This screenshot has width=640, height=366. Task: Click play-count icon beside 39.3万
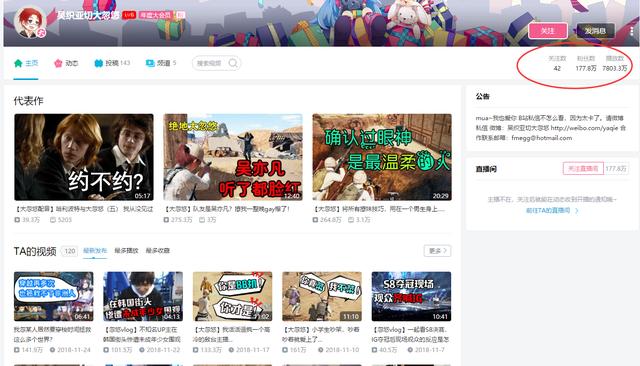17,220
